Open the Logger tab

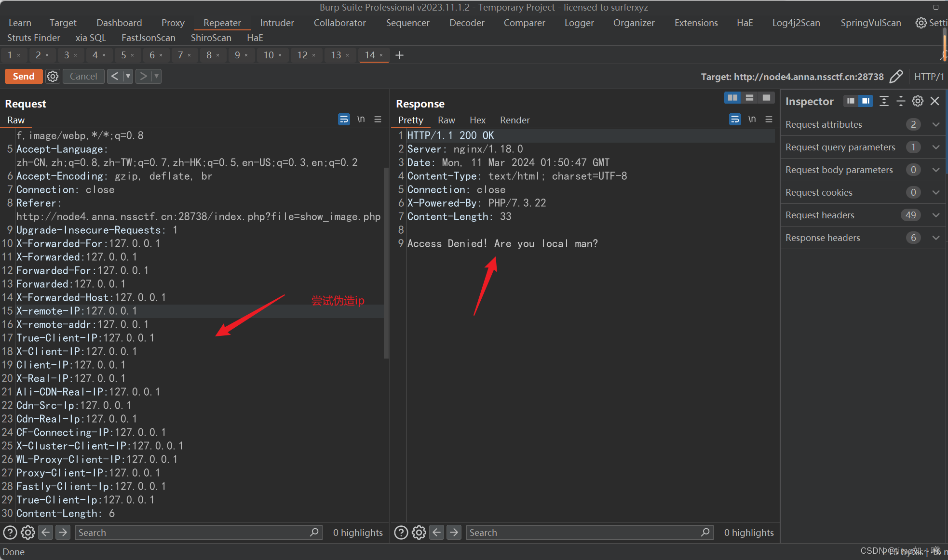coord(579,23)
